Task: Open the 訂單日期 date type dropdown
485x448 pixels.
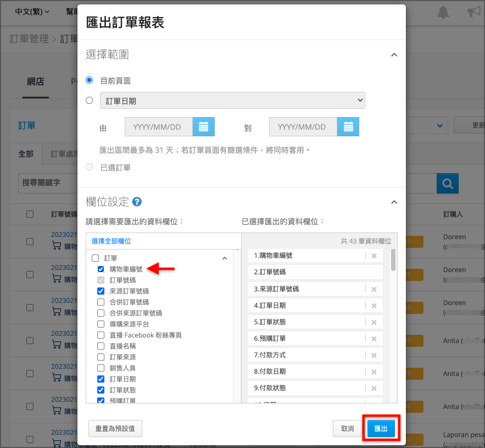Action: tap(232, 100)
